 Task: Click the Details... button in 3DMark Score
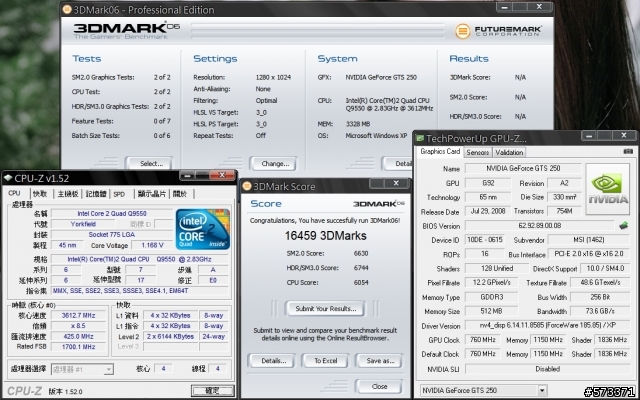pos(271,361)
